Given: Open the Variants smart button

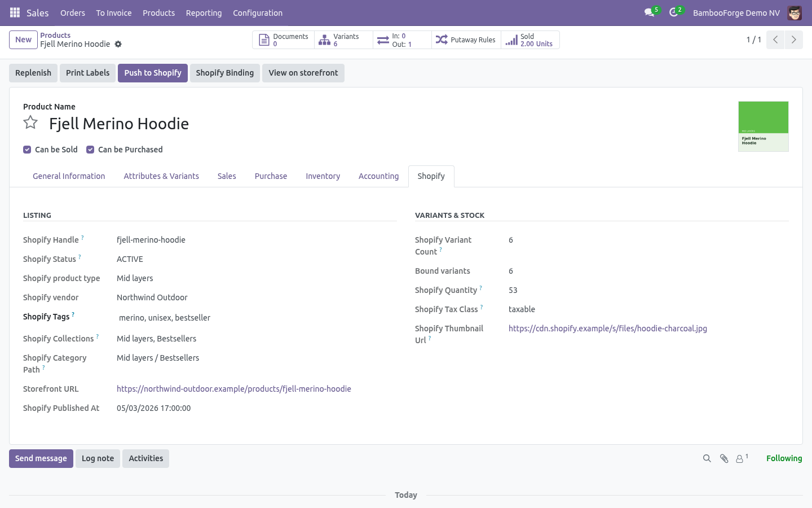Looking at the screenshot, I should pos(344,40).
